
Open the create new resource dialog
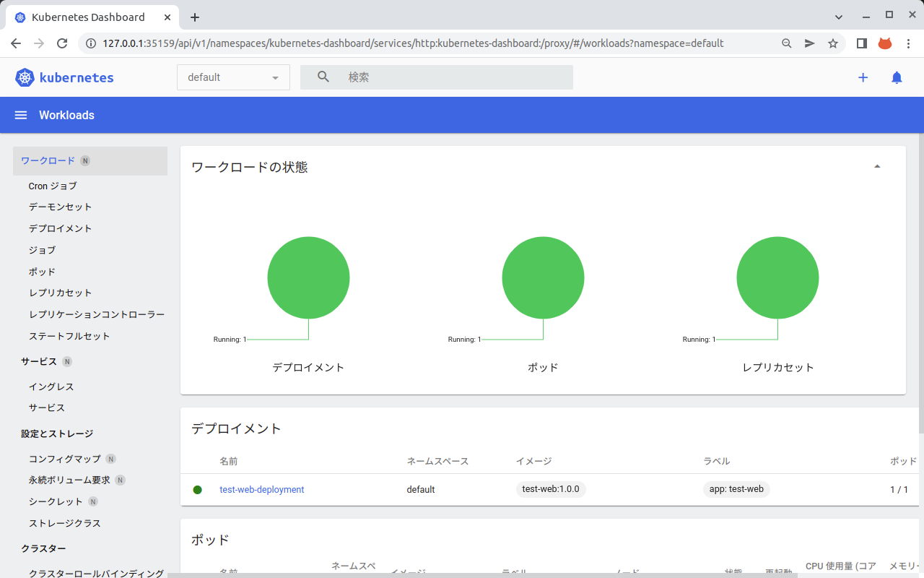coord(863,77)
